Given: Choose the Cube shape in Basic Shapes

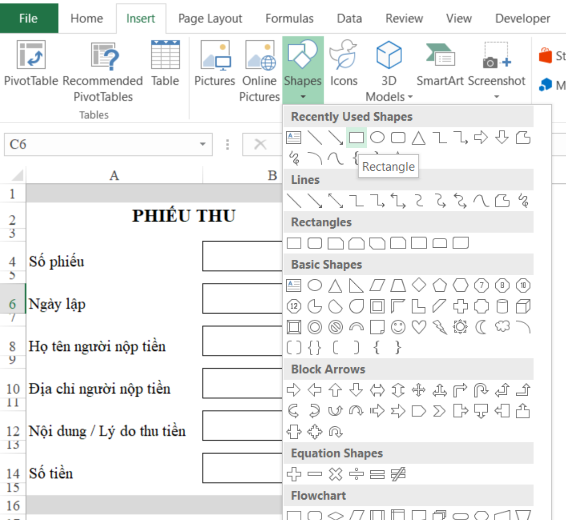Looking at the screenshot, I should pyautogui.click(x=523, y=306).
